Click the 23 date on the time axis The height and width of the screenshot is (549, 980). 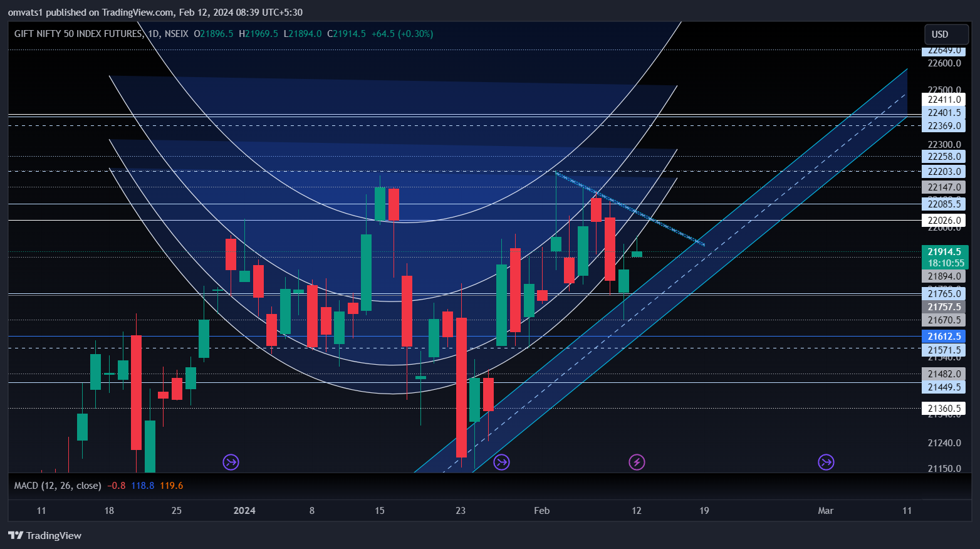461,511
